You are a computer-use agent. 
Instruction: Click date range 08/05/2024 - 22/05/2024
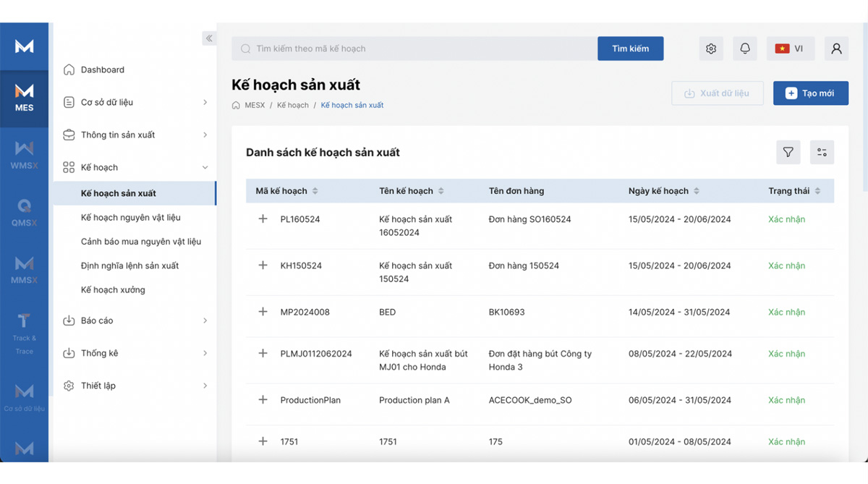tap(680, 354)
